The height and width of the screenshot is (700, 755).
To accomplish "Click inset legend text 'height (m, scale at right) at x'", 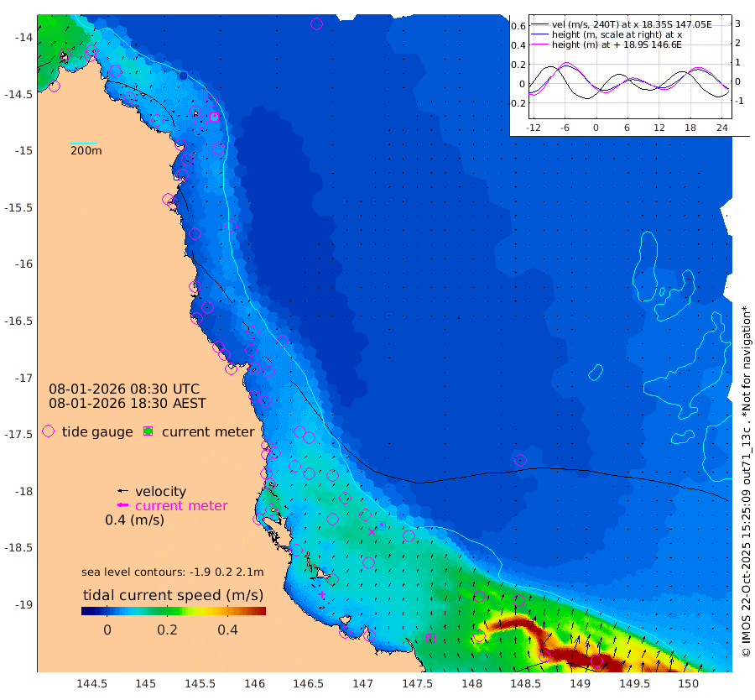I will click(617, 34).
